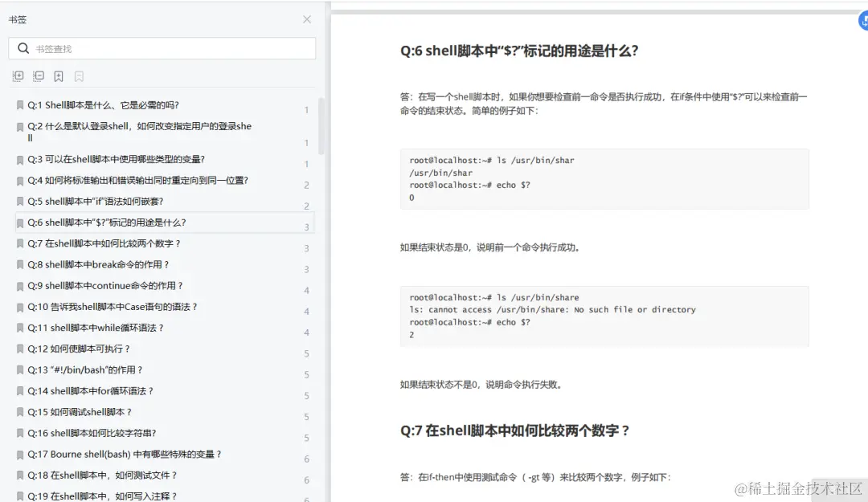
Task: Click bookmark flag icon beside Q:1
Action: [20, 105]
